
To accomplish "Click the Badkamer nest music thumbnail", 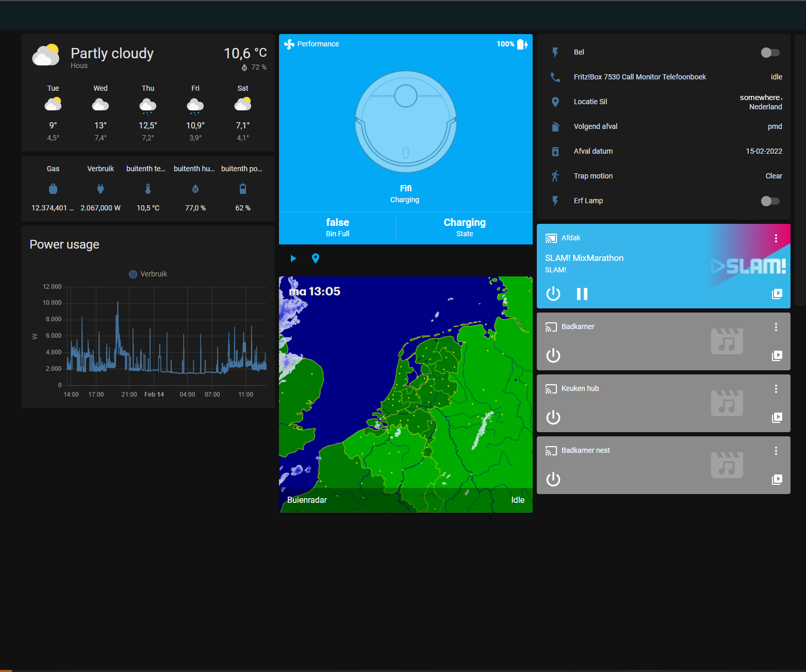I will 727,465.
